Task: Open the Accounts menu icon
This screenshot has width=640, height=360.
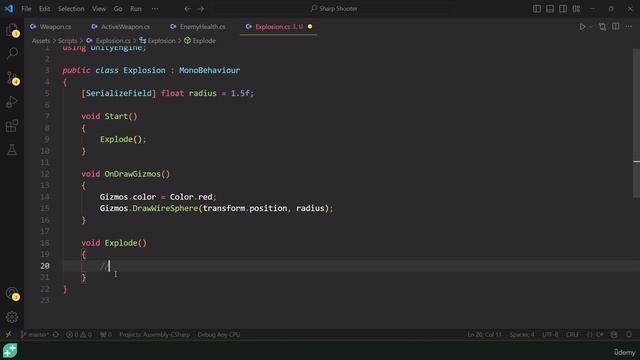Action: (12, 293)
